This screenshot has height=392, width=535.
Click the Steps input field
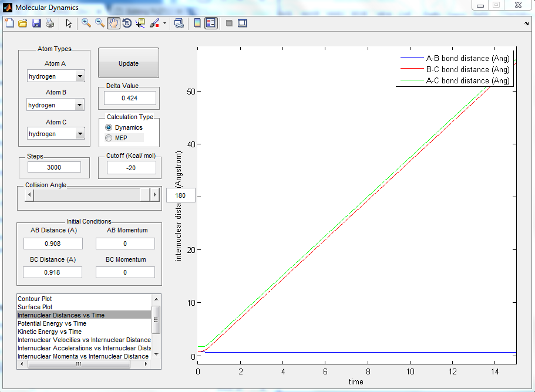coord(54,167)
